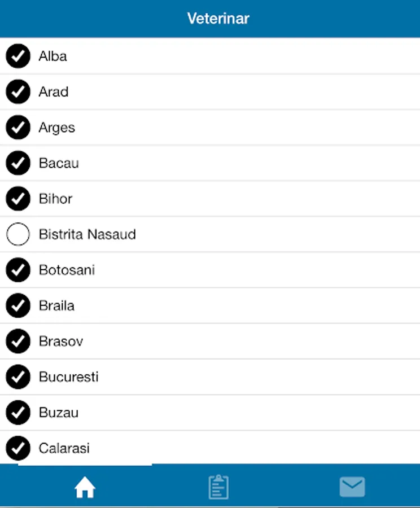Deselect the Buzau check circle
This screenshot has width=420, height=508.
[x=18, y=413]
